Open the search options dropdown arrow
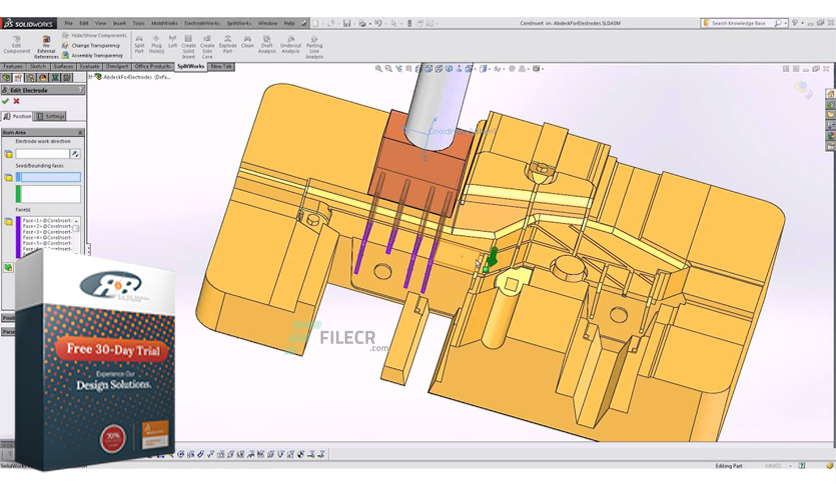836x484 pixels. tap(786, 23)
